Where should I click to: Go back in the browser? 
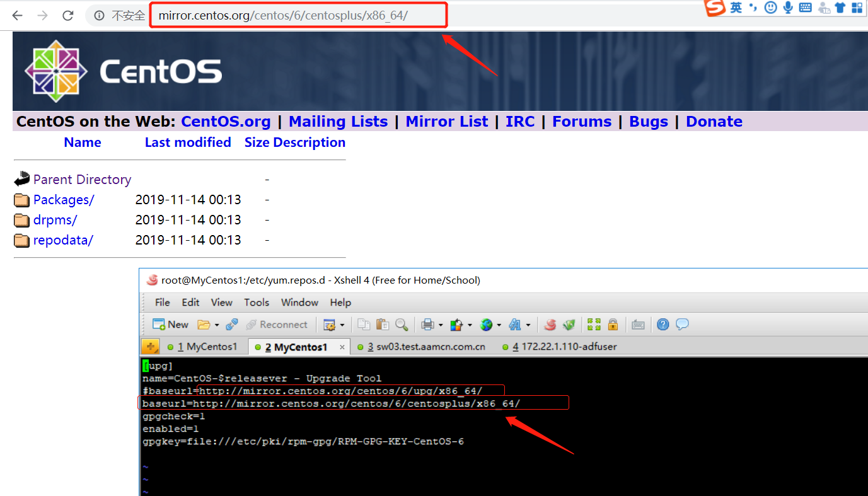17,15
